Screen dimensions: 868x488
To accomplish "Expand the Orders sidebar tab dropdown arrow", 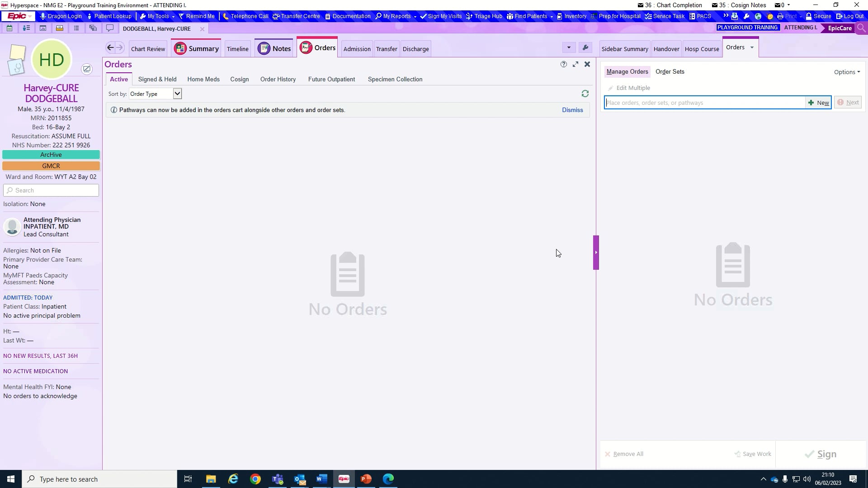I will coord(752,47).
